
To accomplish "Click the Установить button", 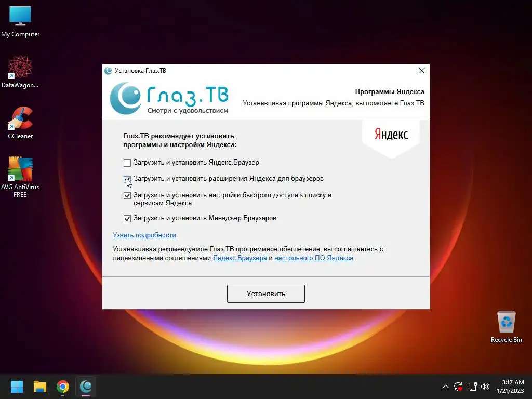I will tap(265, 294).
